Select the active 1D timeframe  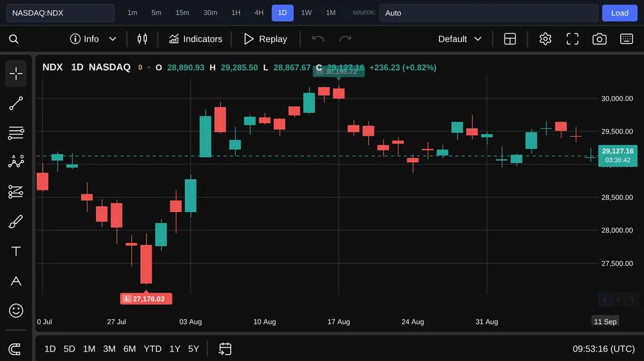coord(282,13)
